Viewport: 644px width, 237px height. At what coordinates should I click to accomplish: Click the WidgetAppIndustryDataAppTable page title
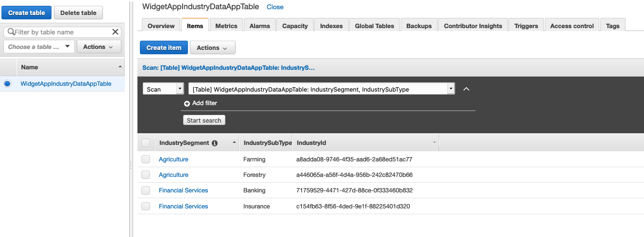[x=201, y=7]
